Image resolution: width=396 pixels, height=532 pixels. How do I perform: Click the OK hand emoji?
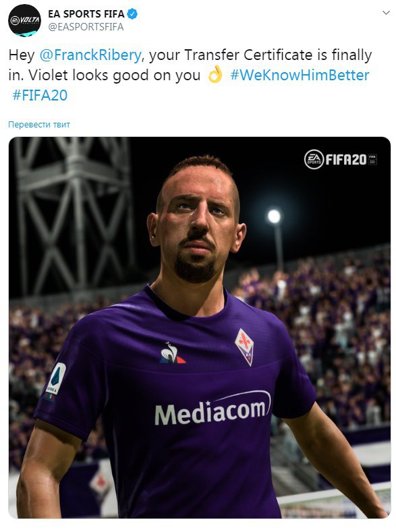[x=215, y=74]
